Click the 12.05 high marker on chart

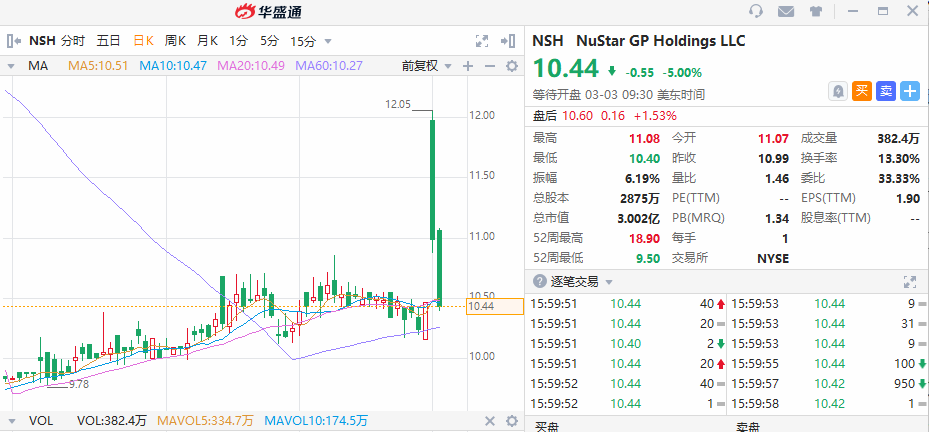pyautogui.click(x=398, y=104)
